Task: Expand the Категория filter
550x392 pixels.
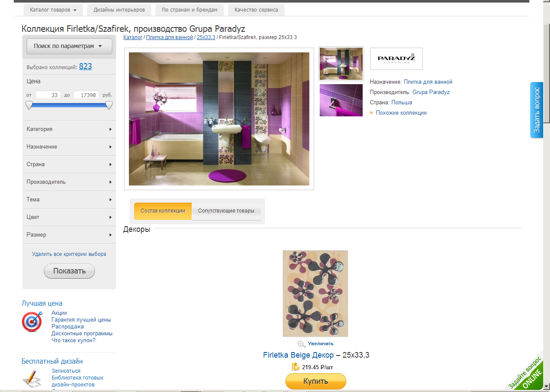Action: coord(69,129)
